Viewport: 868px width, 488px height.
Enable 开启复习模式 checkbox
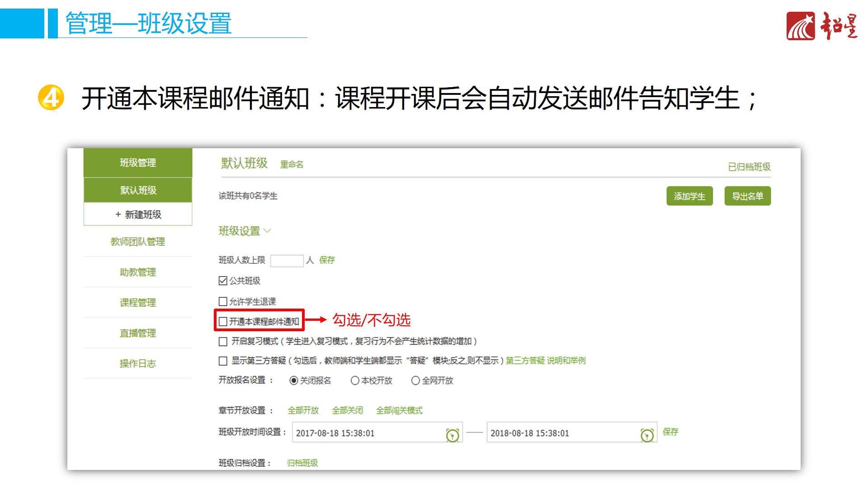223,342
